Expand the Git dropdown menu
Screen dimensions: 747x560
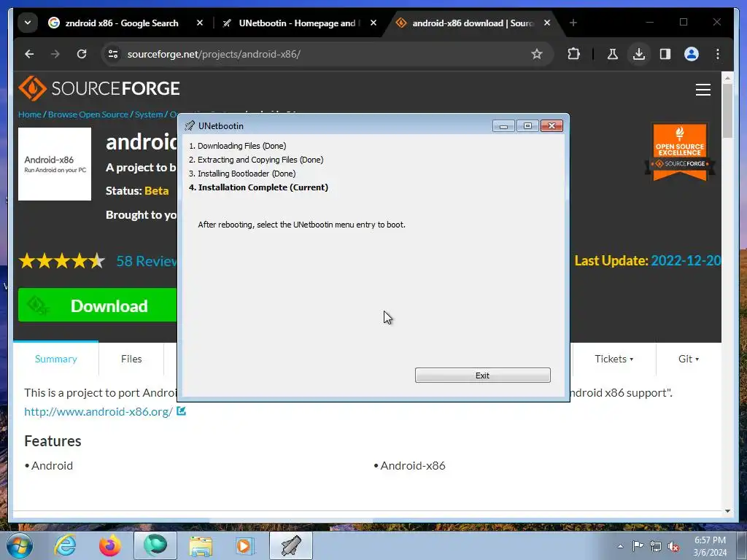[689, 359]
